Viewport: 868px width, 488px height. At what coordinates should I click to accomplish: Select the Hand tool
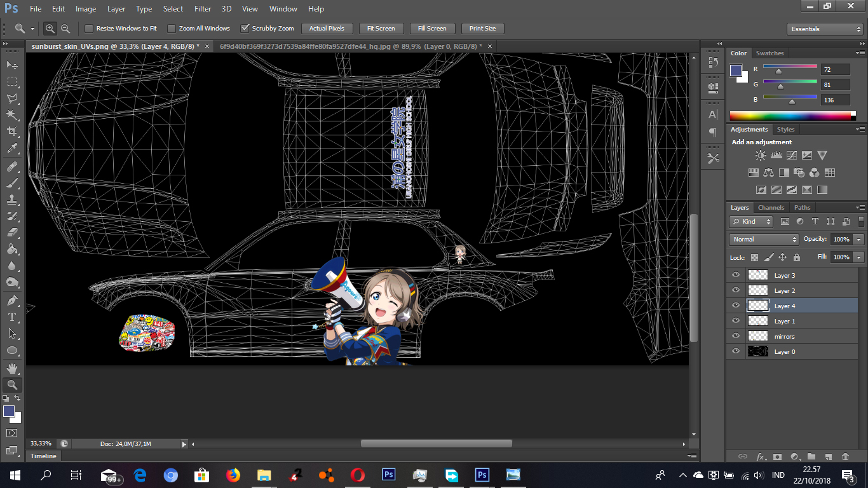pos(12,369)
